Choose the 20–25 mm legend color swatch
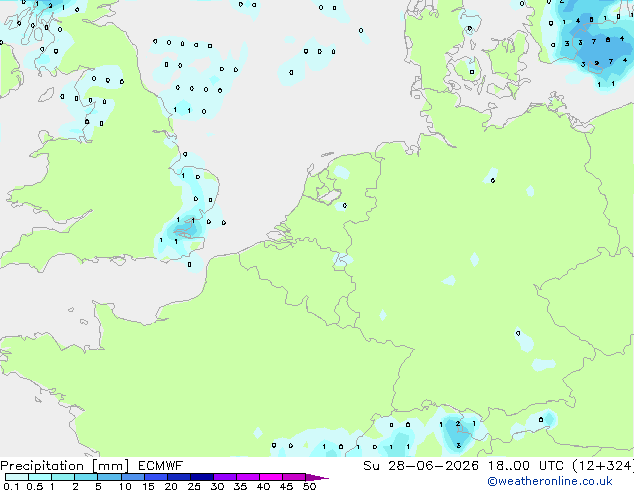 pyautogui.click(x=178, y=477)
